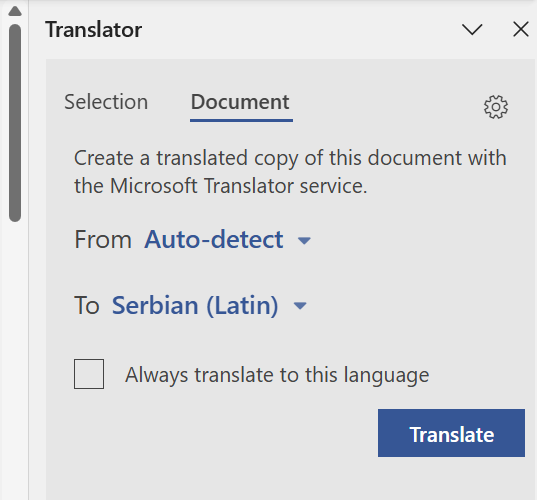Screen dimensions: 537x500
Task: Open the Translator settings gear
Action: (496, 107)
